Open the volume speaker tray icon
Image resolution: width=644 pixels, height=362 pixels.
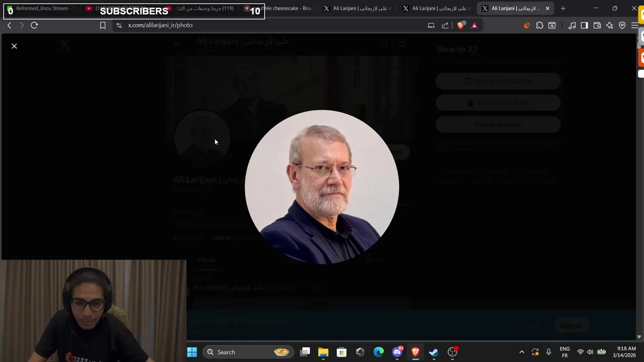tap(590, 352)
